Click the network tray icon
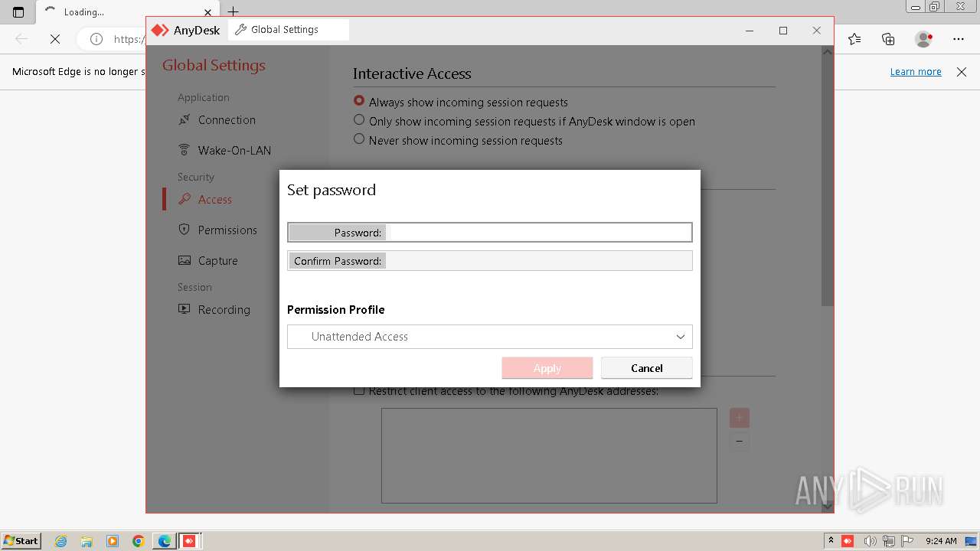The height and width of the screenshot is (551, 980). [x=889, y=541]
